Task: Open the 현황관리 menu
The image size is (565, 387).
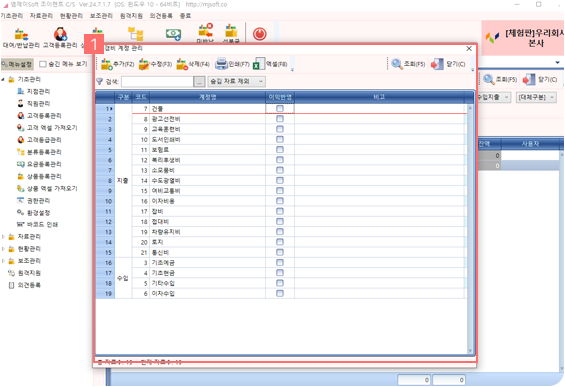Action: pyautogui.click(x=71, y=16)
